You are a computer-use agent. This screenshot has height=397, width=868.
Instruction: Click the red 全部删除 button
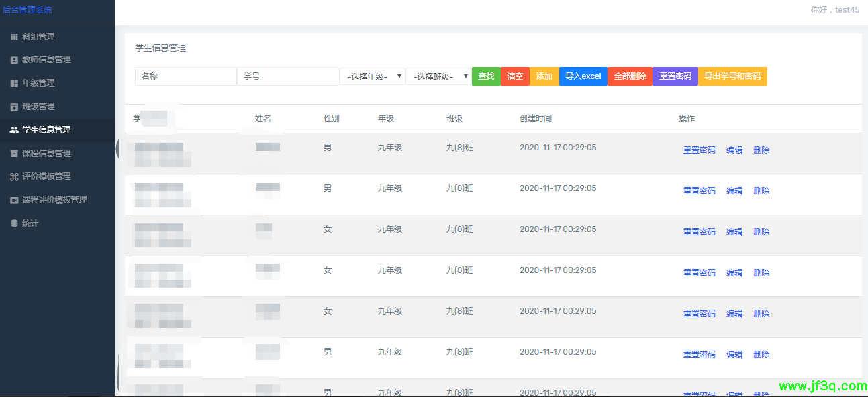[x=629, y=76]
